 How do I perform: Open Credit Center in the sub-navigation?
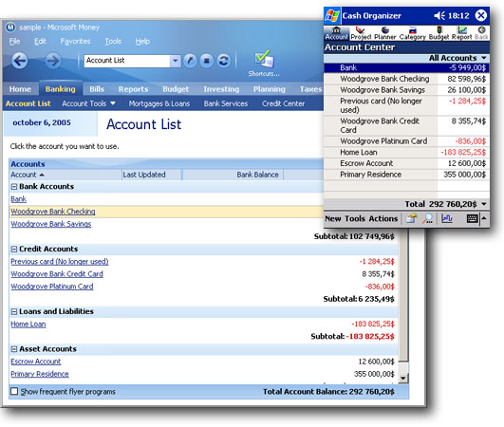pos(283,103)
